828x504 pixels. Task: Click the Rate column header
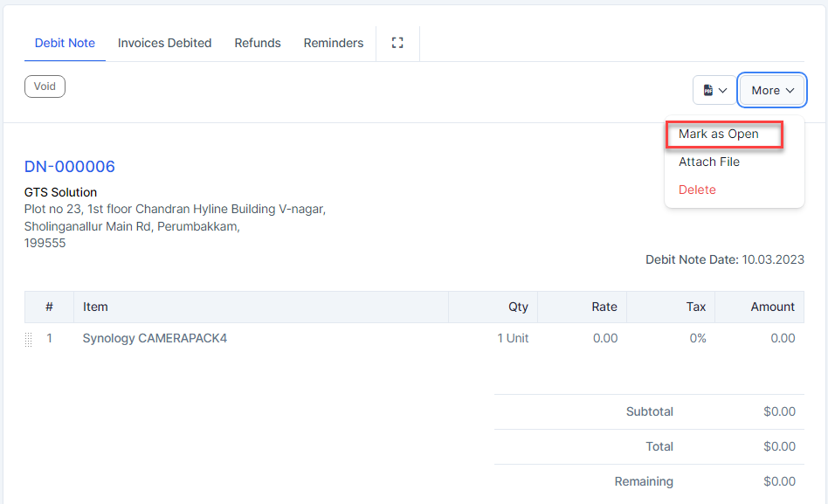click(604, 307)
